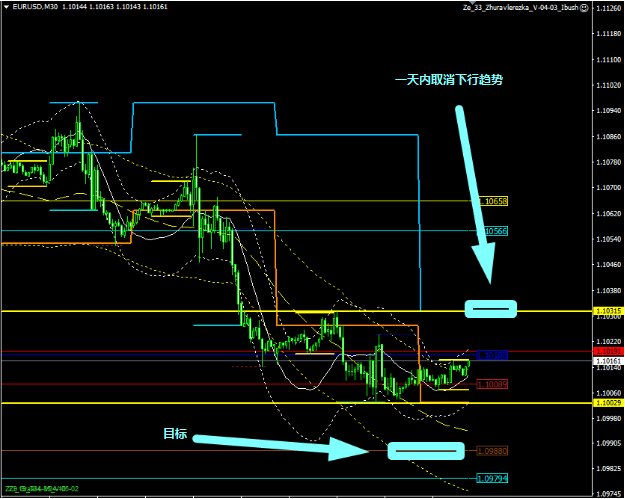Image resolution: width=625 pixels, height=499 pixels.
Task: Click the cyan rectangle marker near 1.10315
Action: tap(490, 309)
